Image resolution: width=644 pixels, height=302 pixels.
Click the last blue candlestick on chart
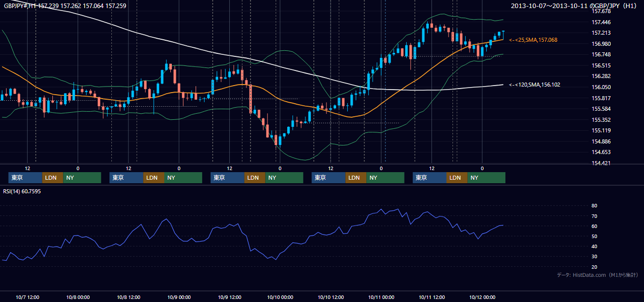(503, 35)
